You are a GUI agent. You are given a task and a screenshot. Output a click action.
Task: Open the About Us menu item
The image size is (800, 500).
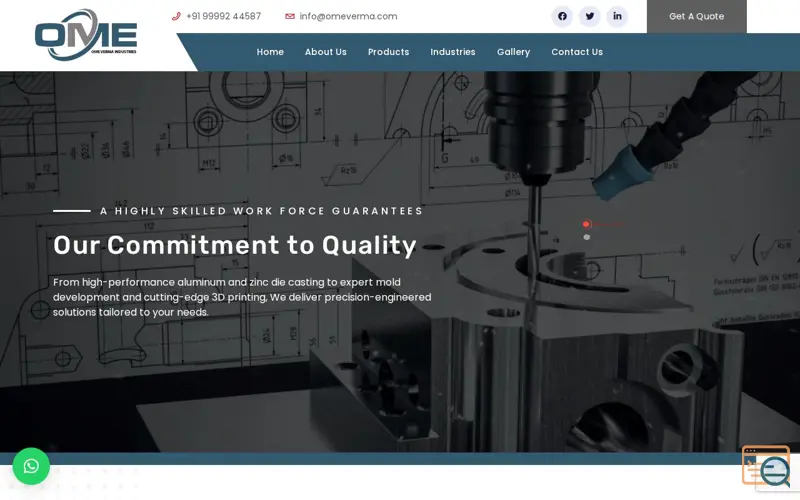pos(326,52)
